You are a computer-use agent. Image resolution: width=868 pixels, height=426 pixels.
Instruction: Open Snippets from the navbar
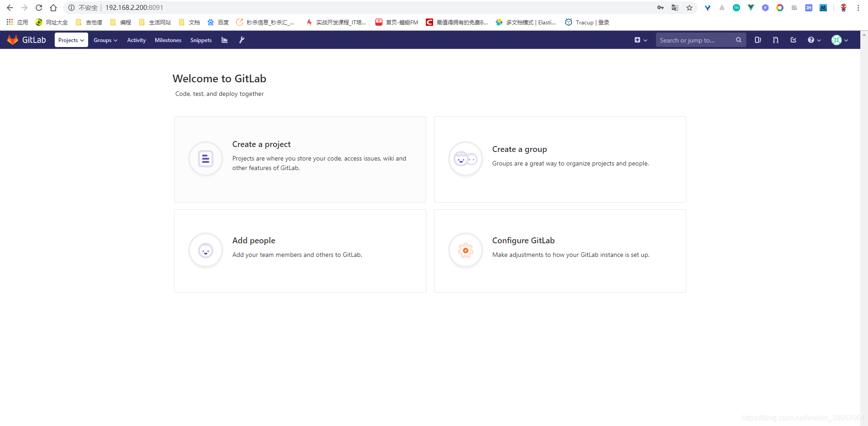coord(201,40)
